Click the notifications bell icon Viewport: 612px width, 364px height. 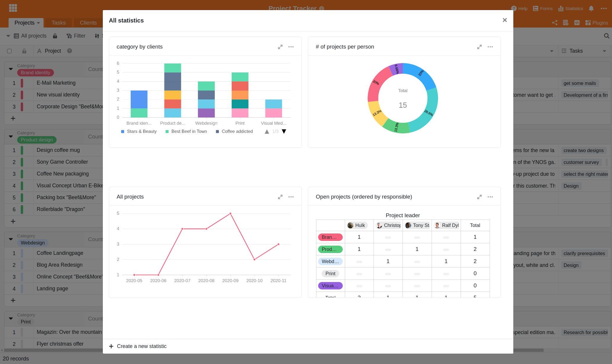pyautogui.click(x=591, y=9)
